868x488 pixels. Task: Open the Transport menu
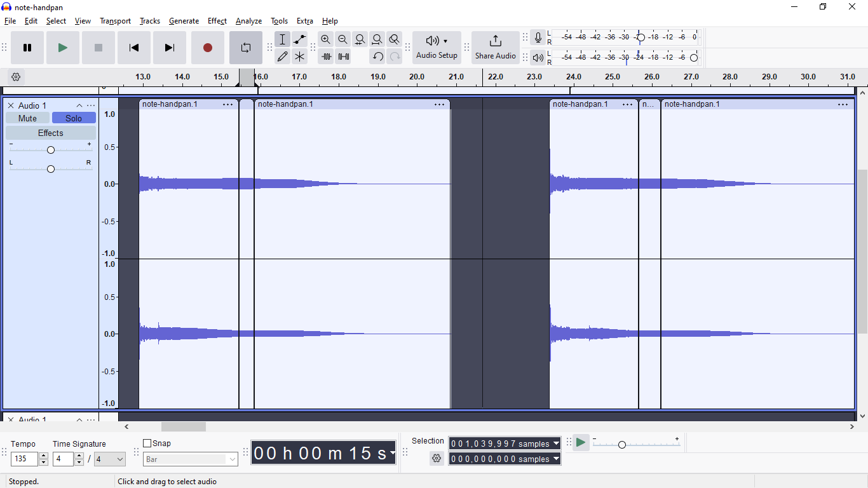115,21
